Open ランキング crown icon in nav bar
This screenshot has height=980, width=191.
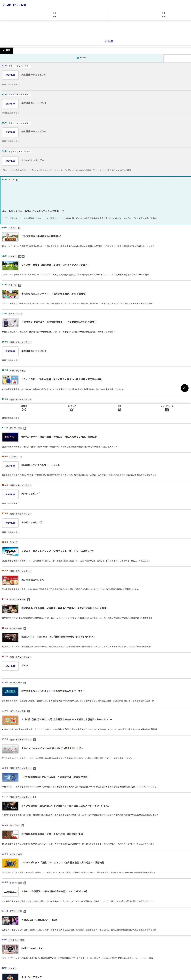[x=72, y=408]
